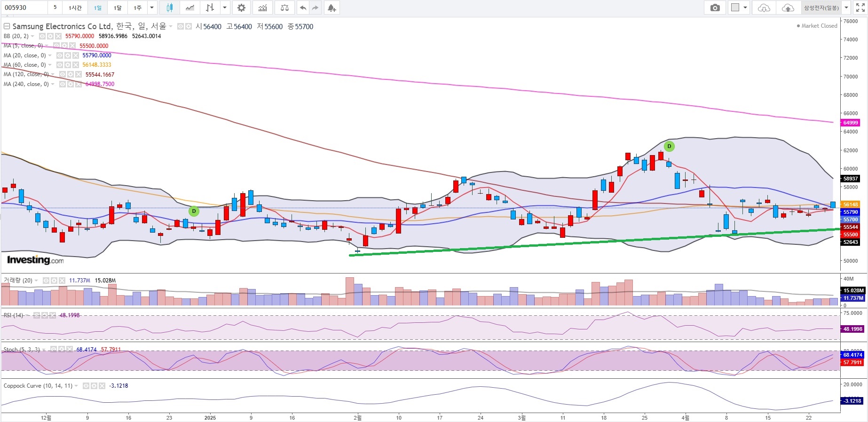This screenshot has width=868, height=422.
Task: Remove the 거래량 (20) volume indicator
Action: point(62,281)
